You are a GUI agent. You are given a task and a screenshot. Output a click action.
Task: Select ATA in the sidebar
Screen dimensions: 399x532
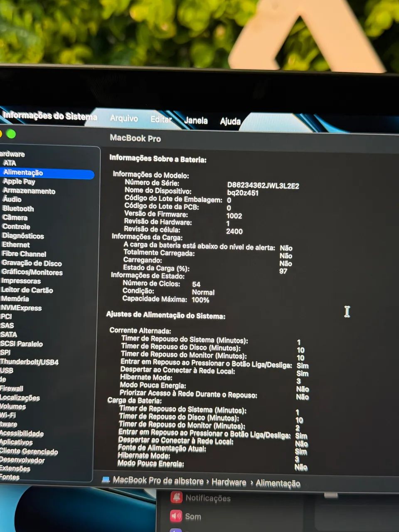tap(10, 163)
